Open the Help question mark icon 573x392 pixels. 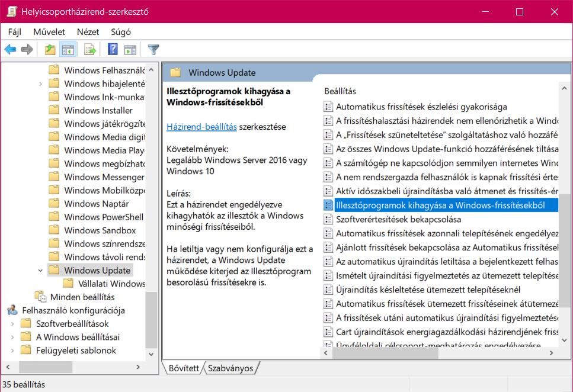click(113, 49)
